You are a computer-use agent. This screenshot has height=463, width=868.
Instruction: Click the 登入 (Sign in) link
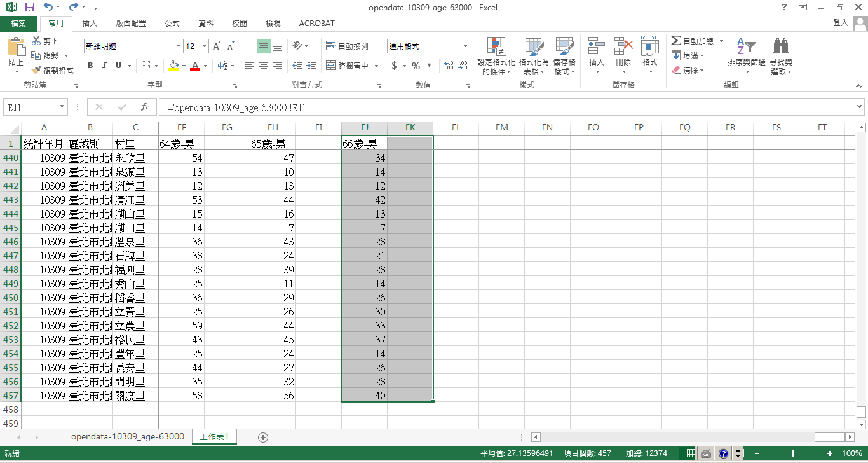840,23
